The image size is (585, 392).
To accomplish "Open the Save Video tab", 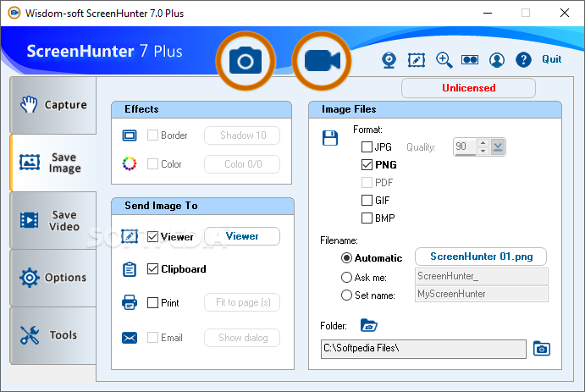I will pyautogui.click(x=53, y=220).
